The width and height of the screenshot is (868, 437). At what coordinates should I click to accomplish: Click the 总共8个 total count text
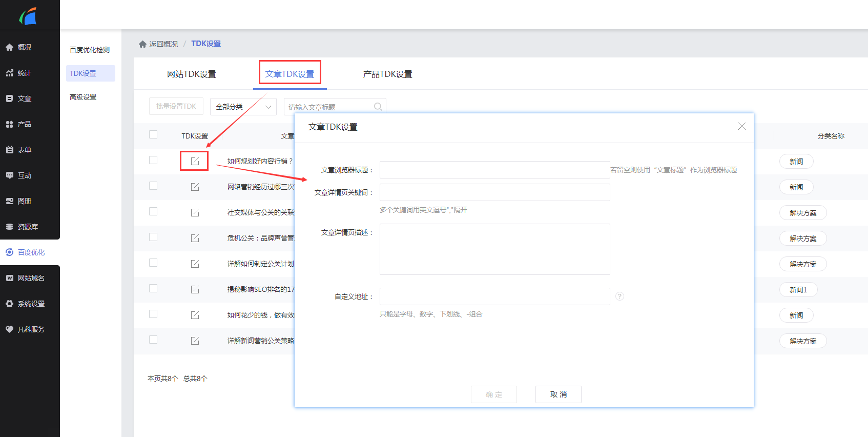pos(195,379)
